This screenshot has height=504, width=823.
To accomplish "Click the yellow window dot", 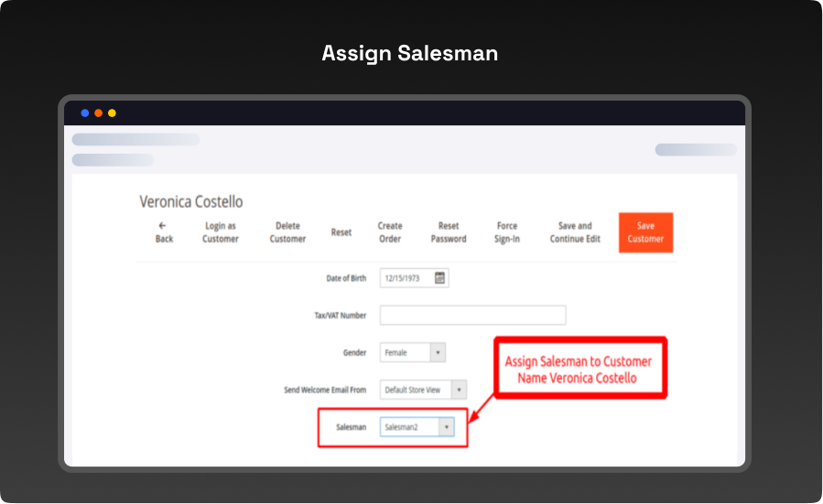I will point(112,113).
